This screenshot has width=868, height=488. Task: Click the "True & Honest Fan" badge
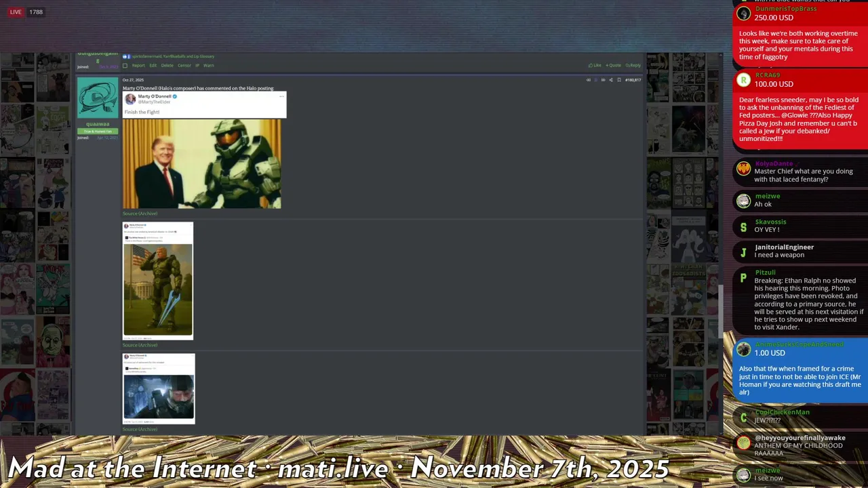[x=98, y=131]
